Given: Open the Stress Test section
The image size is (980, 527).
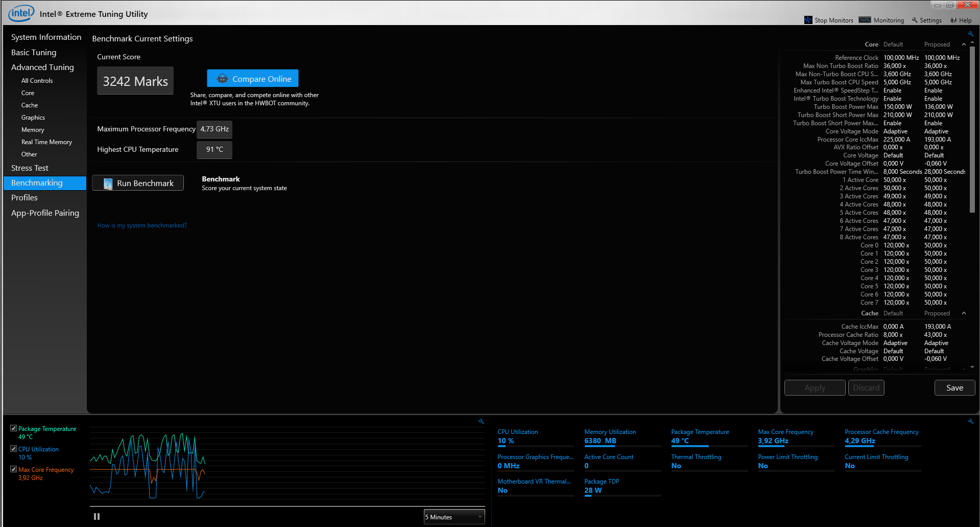Looking at the screenshot, I should point(30,168).
